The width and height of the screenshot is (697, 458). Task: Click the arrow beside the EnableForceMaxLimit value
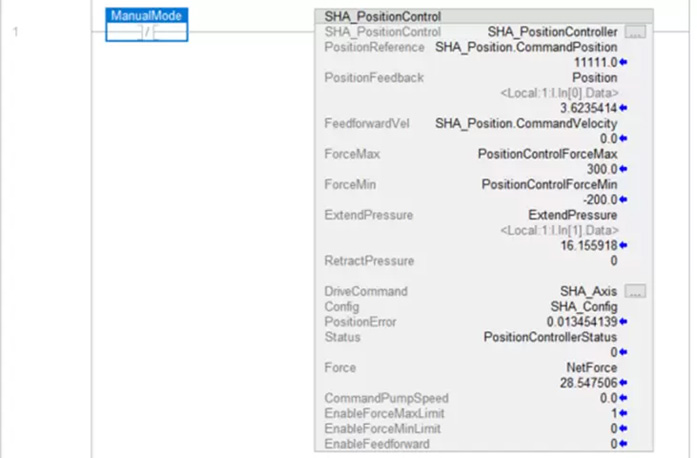pos(623,413)
